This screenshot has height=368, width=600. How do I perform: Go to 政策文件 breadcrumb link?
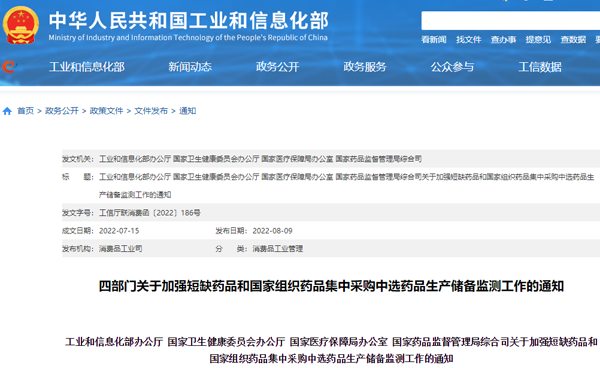click(106, 111)
